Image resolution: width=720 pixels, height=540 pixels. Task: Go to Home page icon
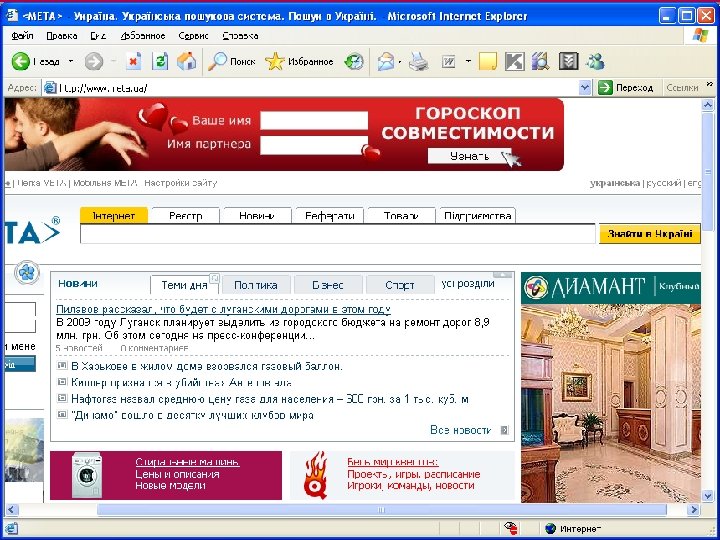point(186,61)
